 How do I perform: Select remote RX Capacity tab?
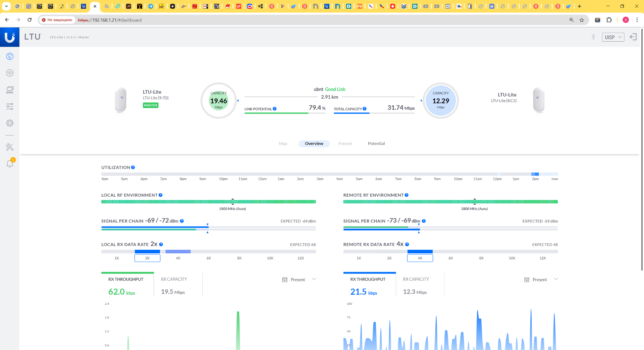click(x=420, y=285)
